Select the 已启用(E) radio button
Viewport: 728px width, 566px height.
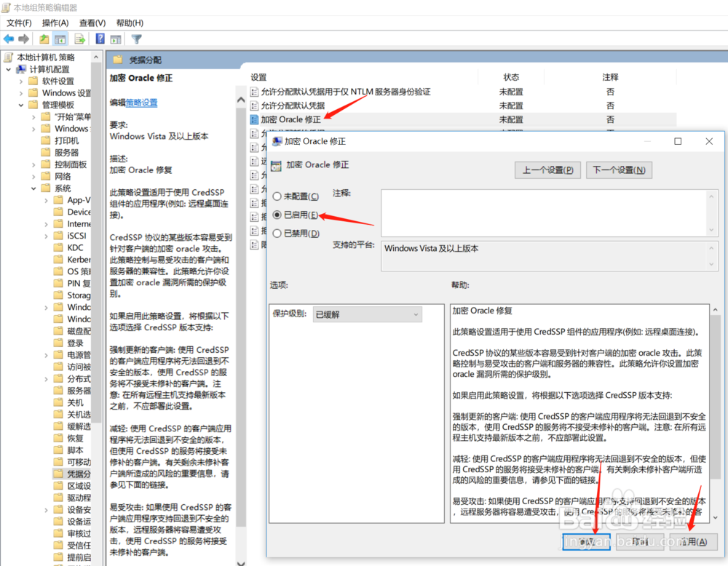coord(277,215)
